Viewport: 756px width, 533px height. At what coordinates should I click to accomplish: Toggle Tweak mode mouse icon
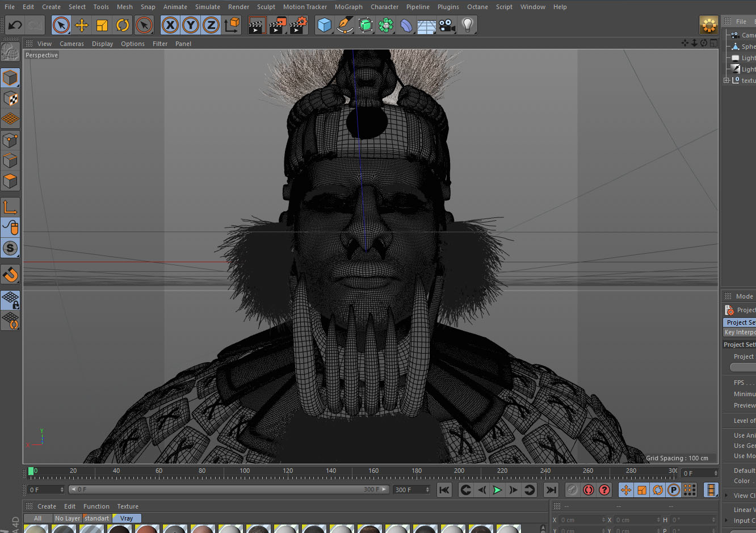click(10, 228)
